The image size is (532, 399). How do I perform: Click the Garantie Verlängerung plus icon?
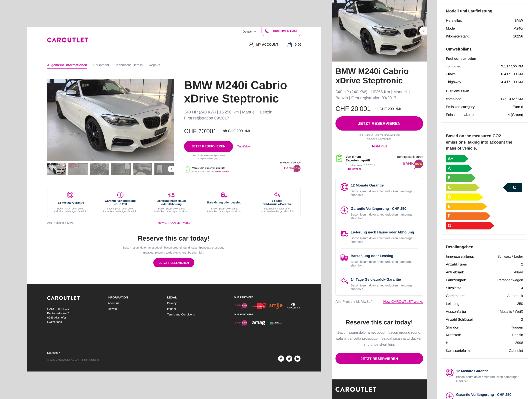click(x=120, y=195)
